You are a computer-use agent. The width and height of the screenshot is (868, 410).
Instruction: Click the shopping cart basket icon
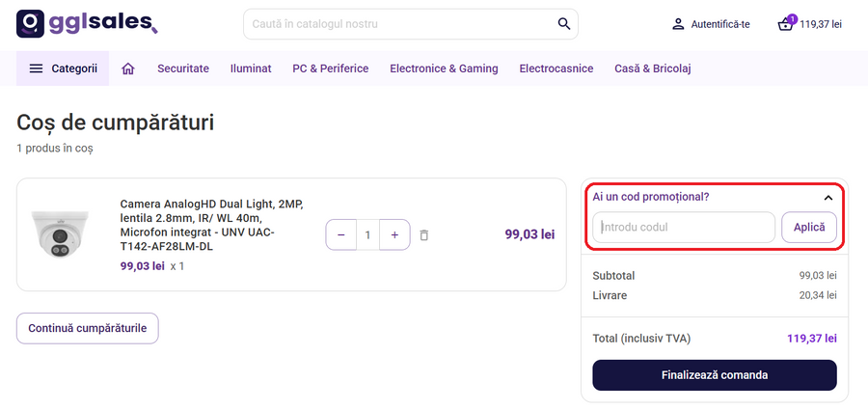(x=786, y=24)
